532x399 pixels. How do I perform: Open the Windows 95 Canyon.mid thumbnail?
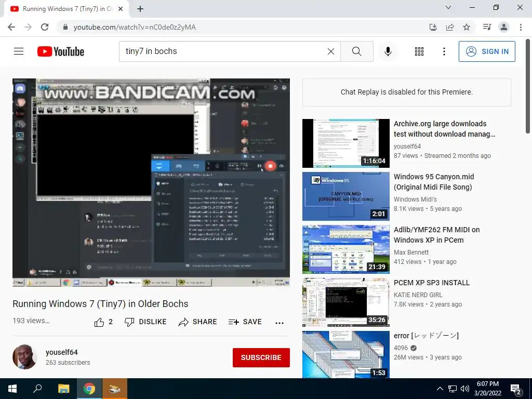(x=345, y=196)
